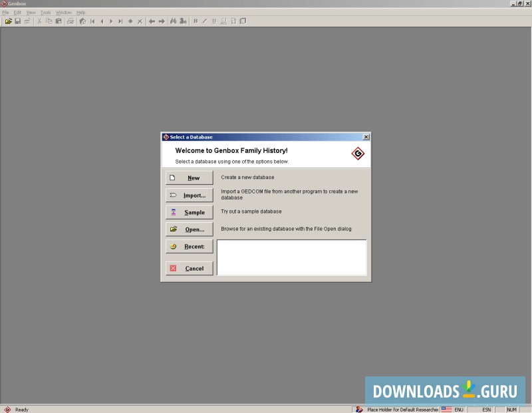Screen dimensions: 532x413
Task: Open a file using the Open toolbar icon
Action: coord(9,21)
